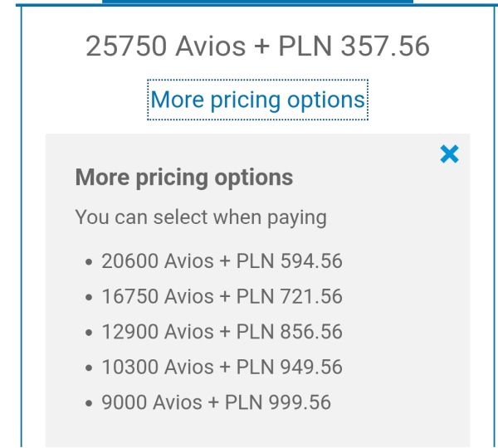Image resolution: width=498 pixels, height=448 pixels.
Task: Click the bullet beside 9000 Avios option
Action: [89, 403]
